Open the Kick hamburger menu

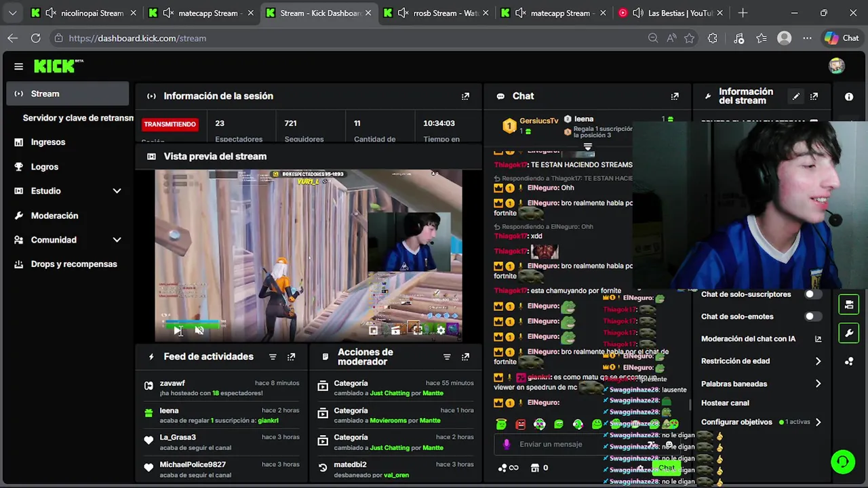pos(18,66)
